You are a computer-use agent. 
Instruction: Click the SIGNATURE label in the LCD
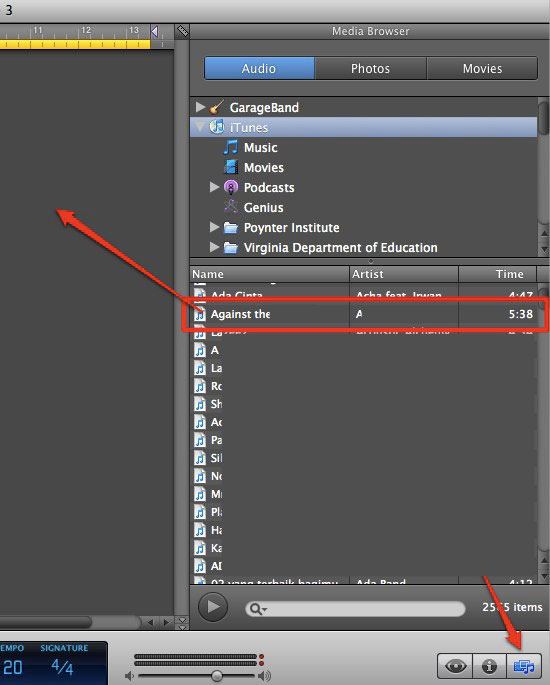point(64,648)
